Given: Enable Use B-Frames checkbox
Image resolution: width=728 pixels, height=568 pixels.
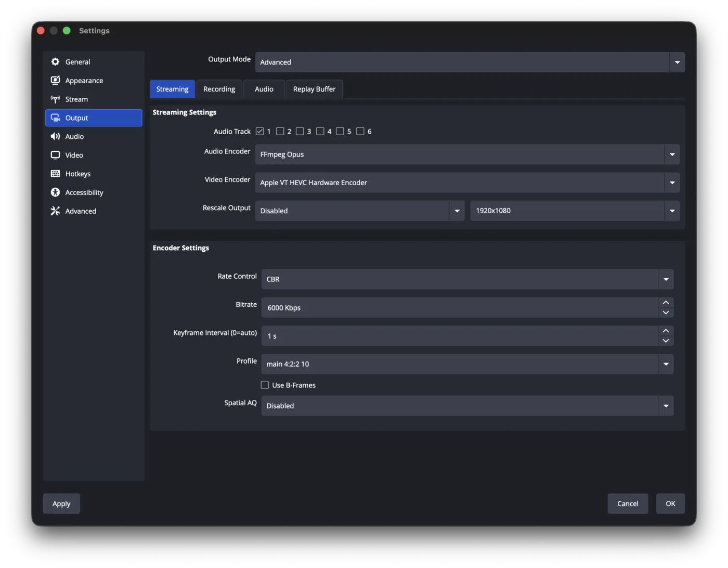Looking at the screenshot, I should click(x=265, y=385).
